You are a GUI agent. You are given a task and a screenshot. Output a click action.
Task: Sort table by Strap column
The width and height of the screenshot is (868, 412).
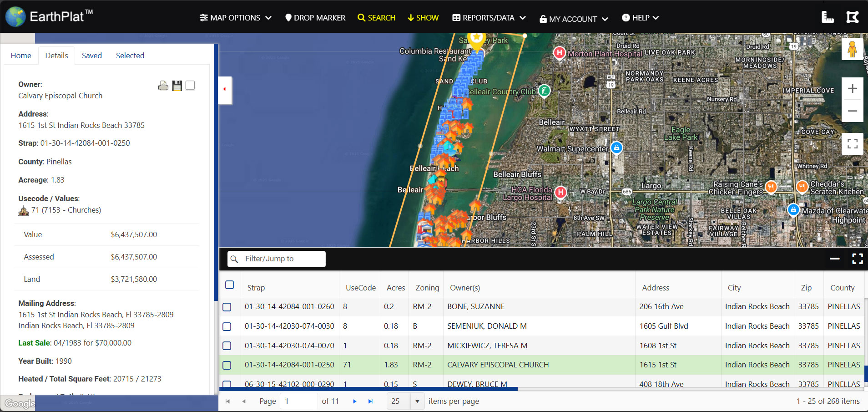tap(256, 288)
